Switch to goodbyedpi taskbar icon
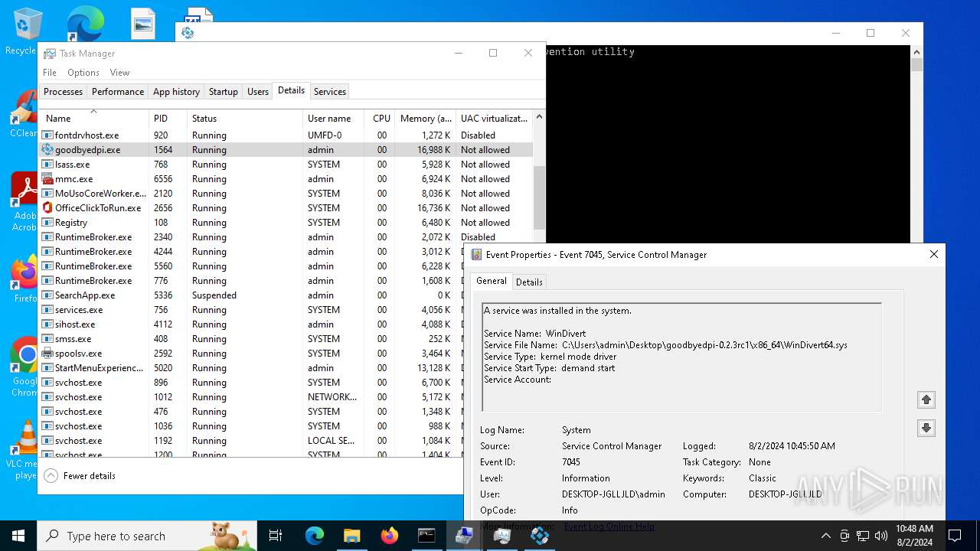Viewport: 980px width, 551px height. click(539, 536)
